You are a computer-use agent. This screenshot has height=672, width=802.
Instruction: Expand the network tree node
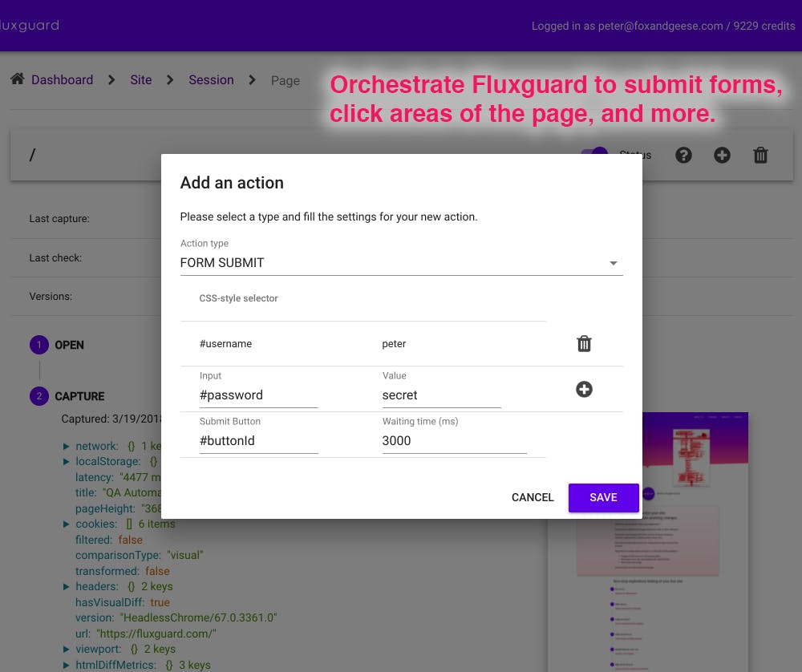[x=66, y=447]
